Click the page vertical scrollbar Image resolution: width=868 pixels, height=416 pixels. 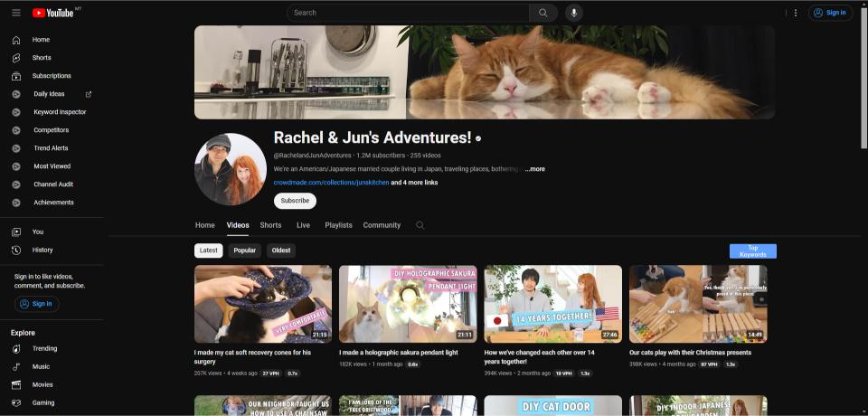[x=864, y=78]
